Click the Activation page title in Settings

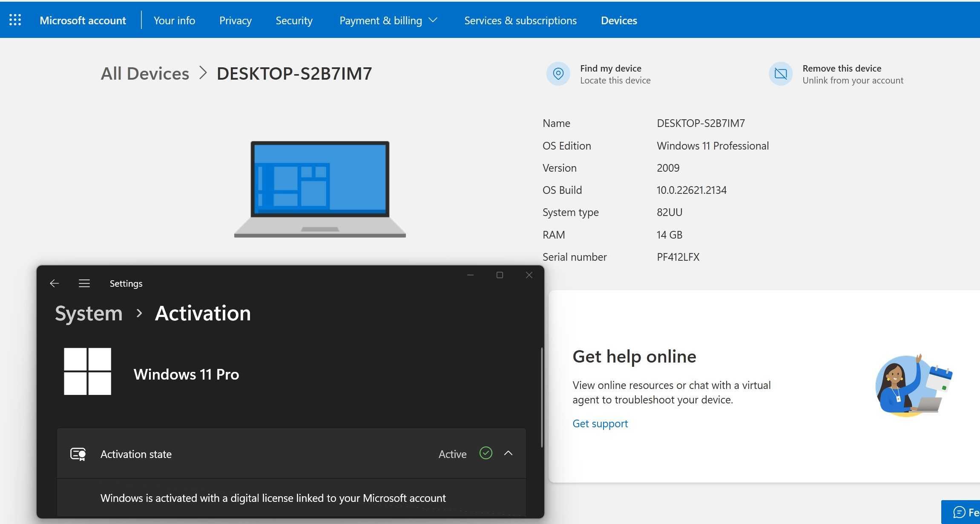click(x=203, y=314)
